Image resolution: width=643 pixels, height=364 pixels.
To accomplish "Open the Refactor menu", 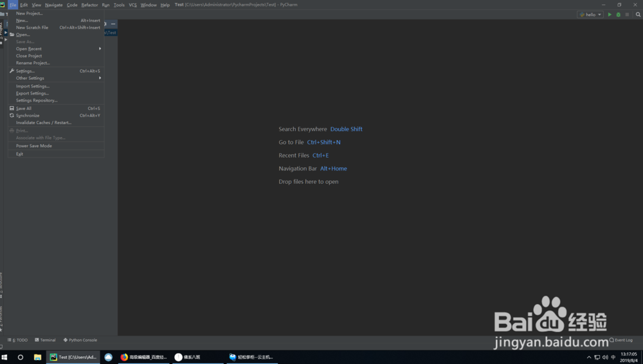I will pyautogui.click(x=89, y=5).
